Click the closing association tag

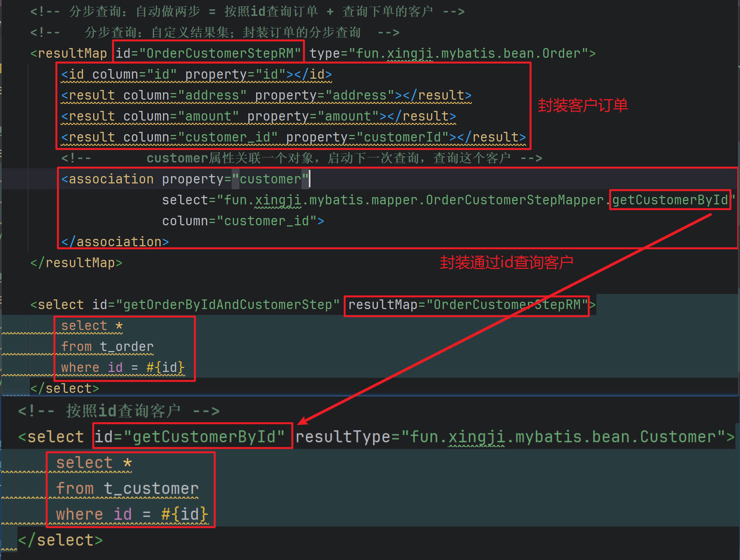(115, 242)
